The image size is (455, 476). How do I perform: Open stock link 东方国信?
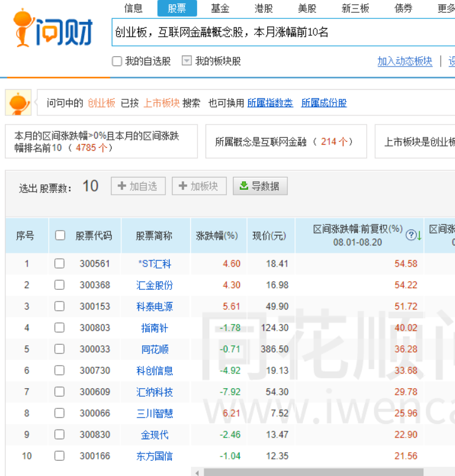pyautogui.click(x=155, y=456)
